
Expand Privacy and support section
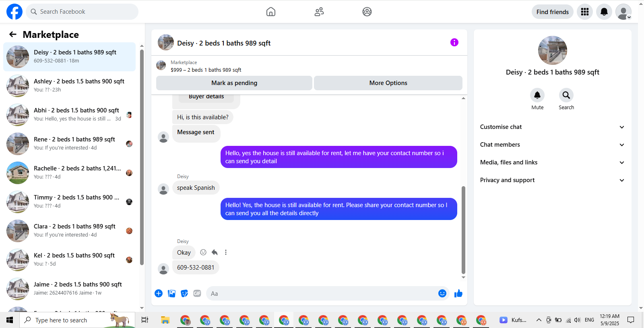point(553,180)
